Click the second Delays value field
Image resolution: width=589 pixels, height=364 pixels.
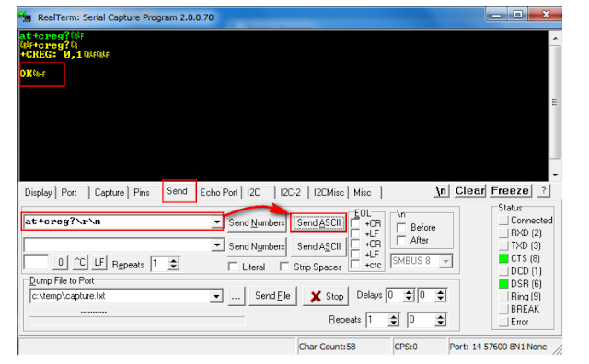coord(427,295)
